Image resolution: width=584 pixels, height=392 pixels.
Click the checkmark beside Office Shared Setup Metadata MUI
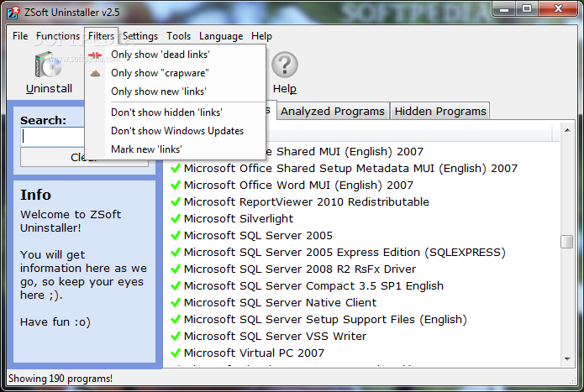[176, 169]
